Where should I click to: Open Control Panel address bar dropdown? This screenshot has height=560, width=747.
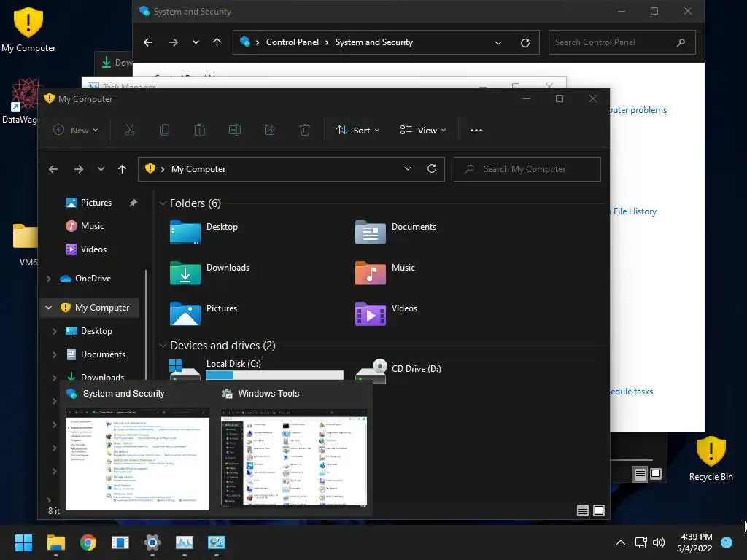click(498, 42)
